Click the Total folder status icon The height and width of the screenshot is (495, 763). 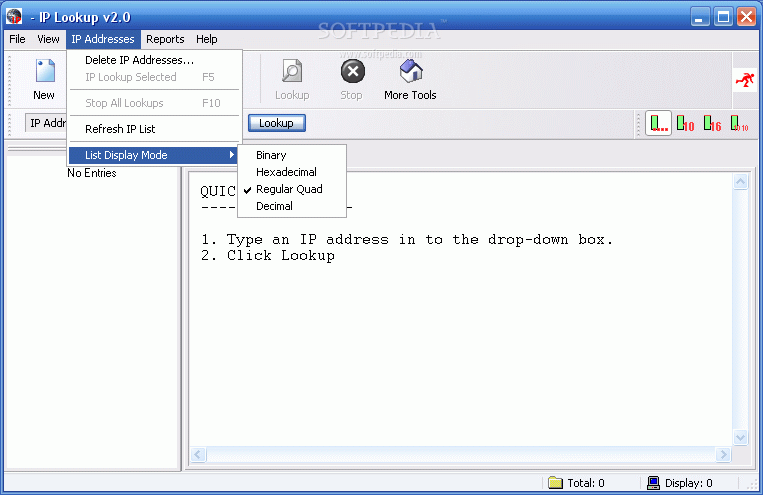pos(555,482)
